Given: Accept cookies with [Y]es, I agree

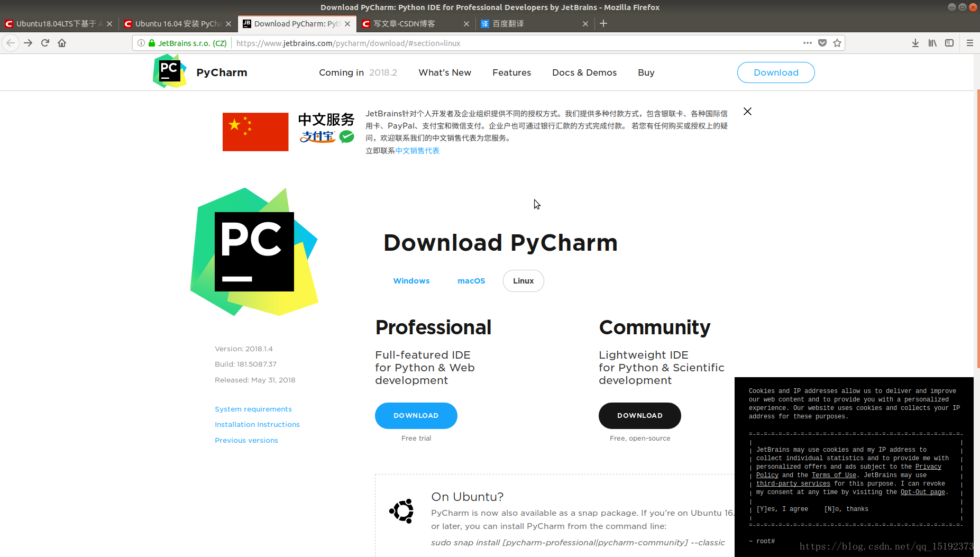Looking at the screenshot, I should (x=782, y=509).
